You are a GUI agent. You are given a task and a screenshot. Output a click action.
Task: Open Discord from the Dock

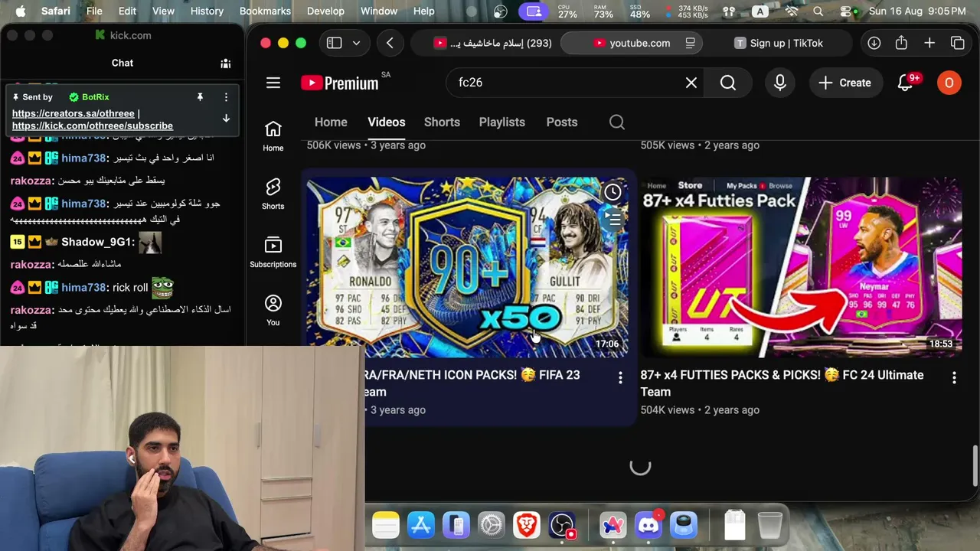(648, 525)
